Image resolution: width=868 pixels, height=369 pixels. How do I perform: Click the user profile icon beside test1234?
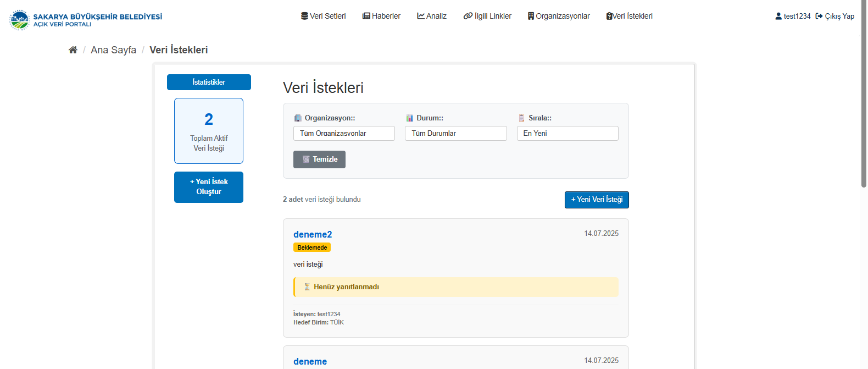pos(778,16)
